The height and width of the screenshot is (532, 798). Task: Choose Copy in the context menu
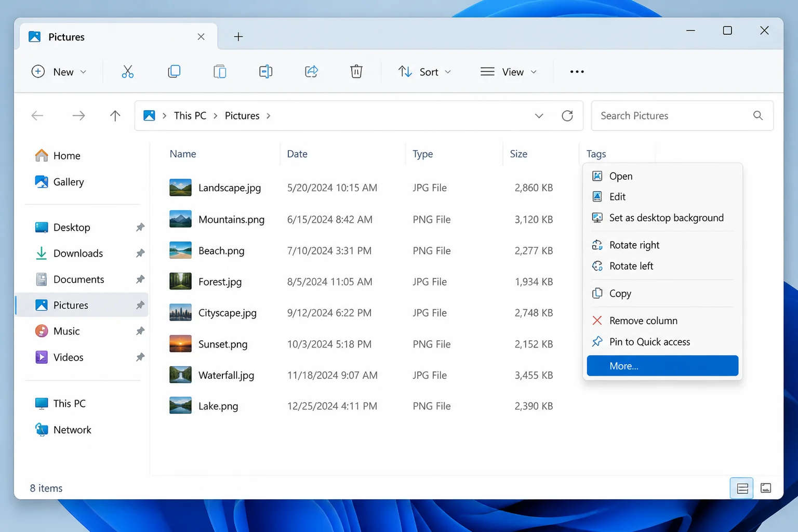coord(662,294)
